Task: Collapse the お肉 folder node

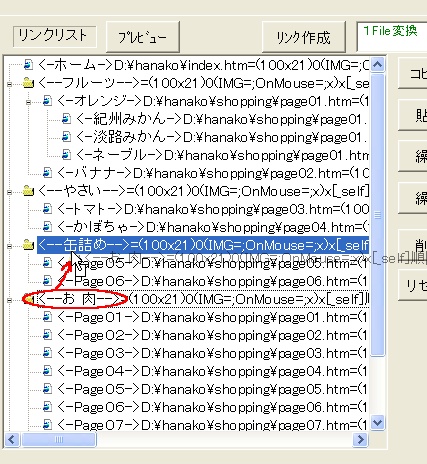Action: tap(10, 300)
